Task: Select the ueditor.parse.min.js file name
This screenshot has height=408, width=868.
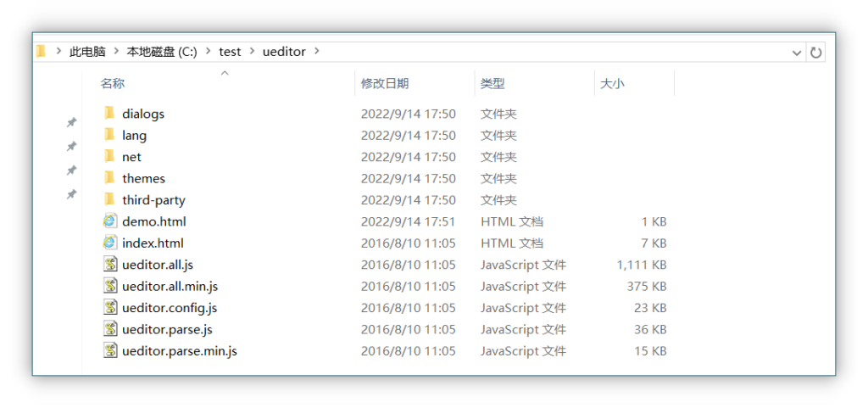Action: point(180,351)
